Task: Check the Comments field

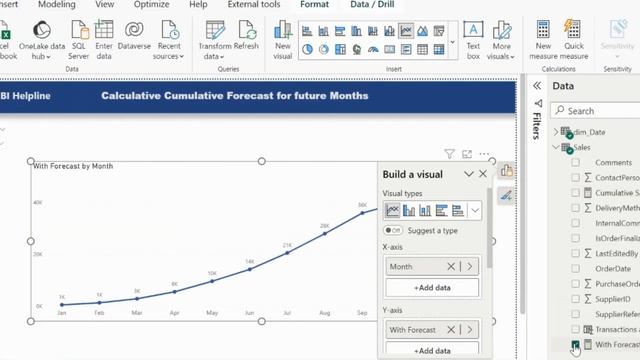Action: coord(575,162)
